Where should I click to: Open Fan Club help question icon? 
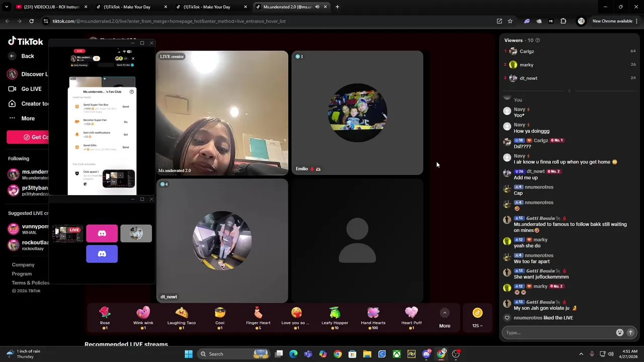coord(131,92)
